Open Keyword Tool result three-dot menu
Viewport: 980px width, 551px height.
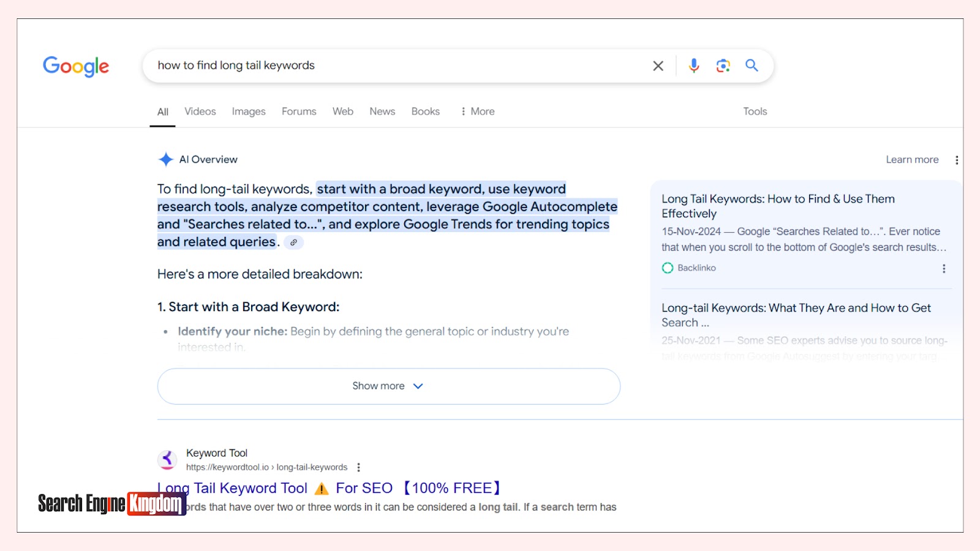pyautogui.click(x=359, y=467)
